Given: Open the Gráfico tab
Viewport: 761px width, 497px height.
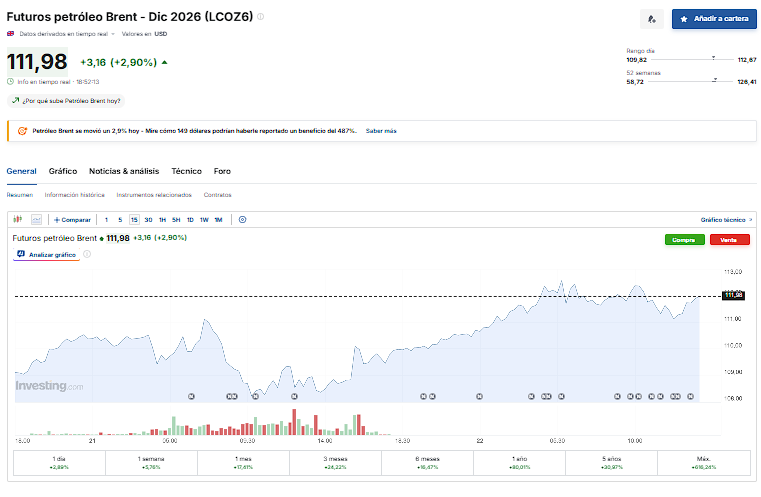Looking at the screenshot, I should [x=63, y=171].
